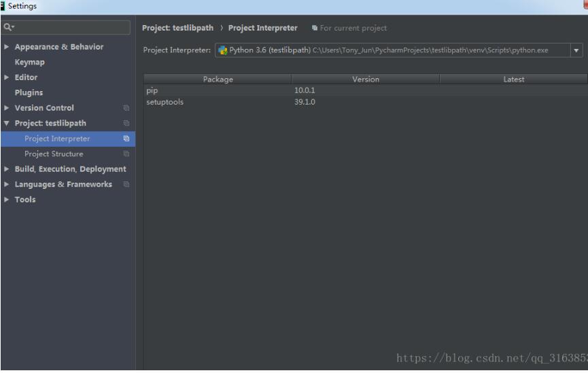This screenshot has width=588, height=373.
Task: Click the project-level icon next to Project Structure
Action: coord(126,154)
